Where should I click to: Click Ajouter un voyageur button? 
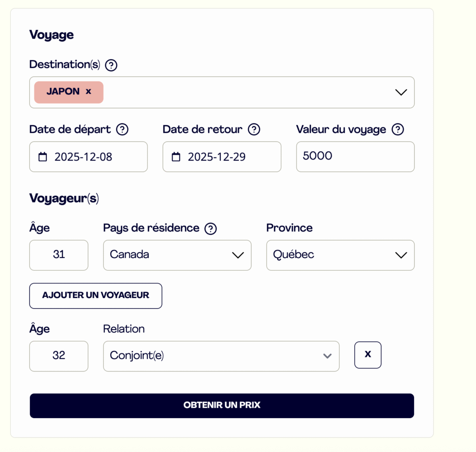tap(96, 296)
